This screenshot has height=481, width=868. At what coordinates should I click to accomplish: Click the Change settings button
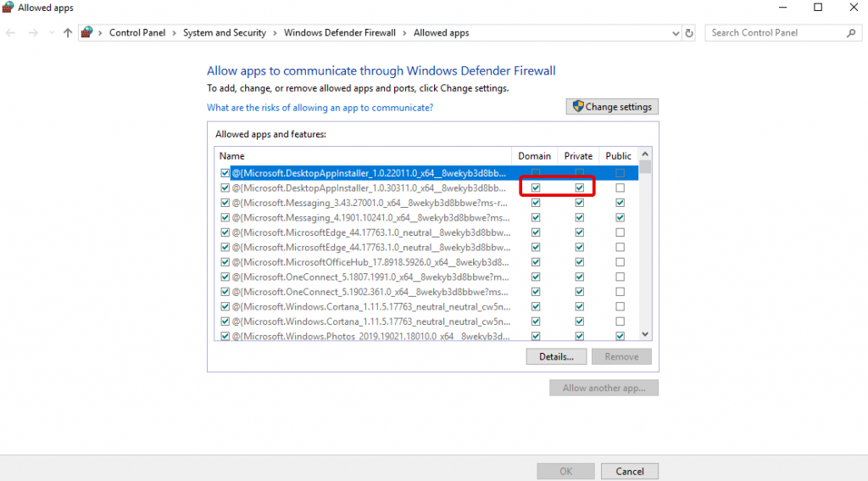pos(612,106)
